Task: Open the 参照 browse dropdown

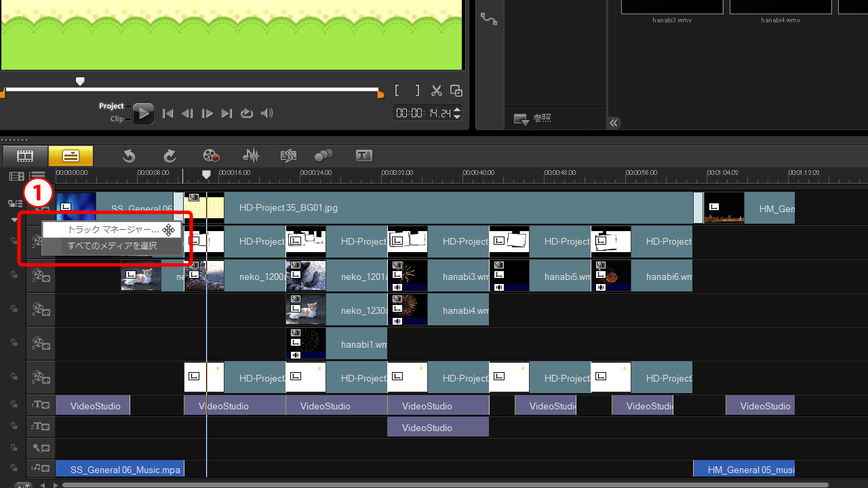Action: 521,119
